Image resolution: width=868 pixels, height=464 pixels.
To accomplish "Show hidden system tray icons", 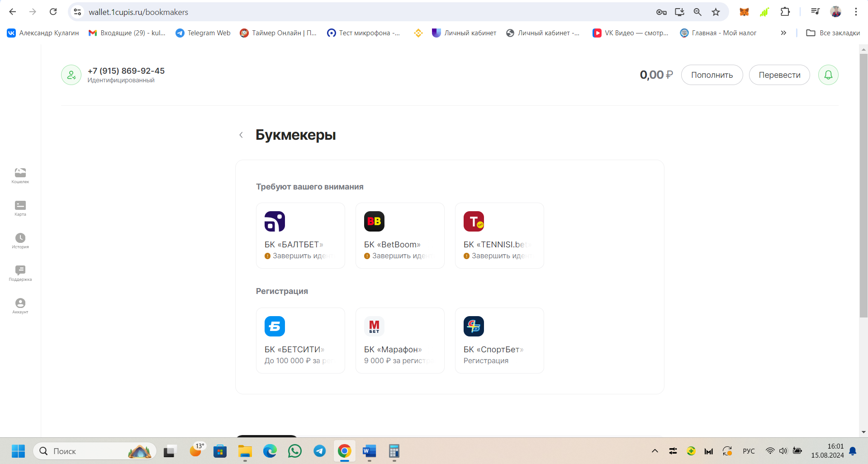I will point(655,451).
